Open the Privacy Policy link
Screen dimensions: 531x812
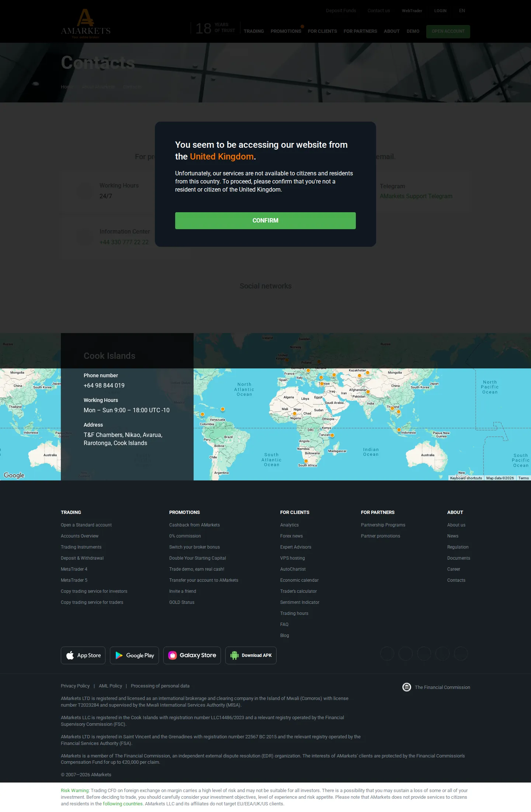[75, 686]
